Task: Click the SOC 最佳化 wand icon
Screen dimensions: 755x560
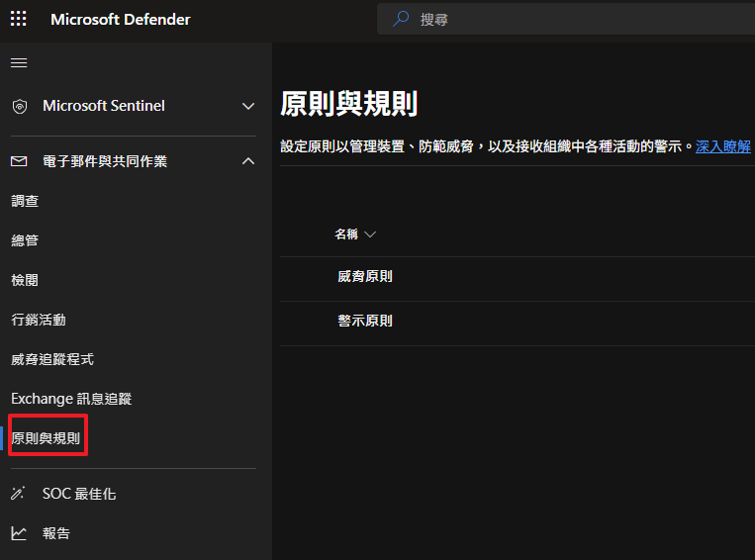Action: pyautogui.click(x=19, y=494)
